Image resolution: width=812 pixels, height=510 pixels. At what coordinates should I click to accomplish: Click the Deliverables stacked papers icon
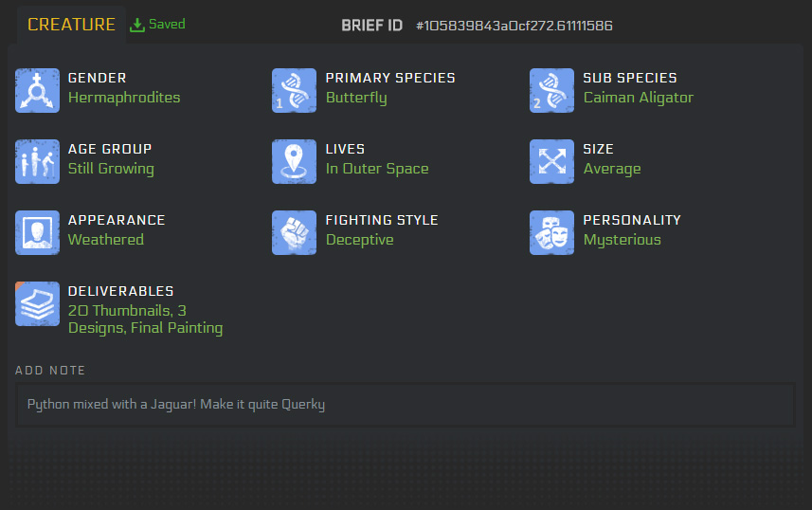click(x=37, y=303)
